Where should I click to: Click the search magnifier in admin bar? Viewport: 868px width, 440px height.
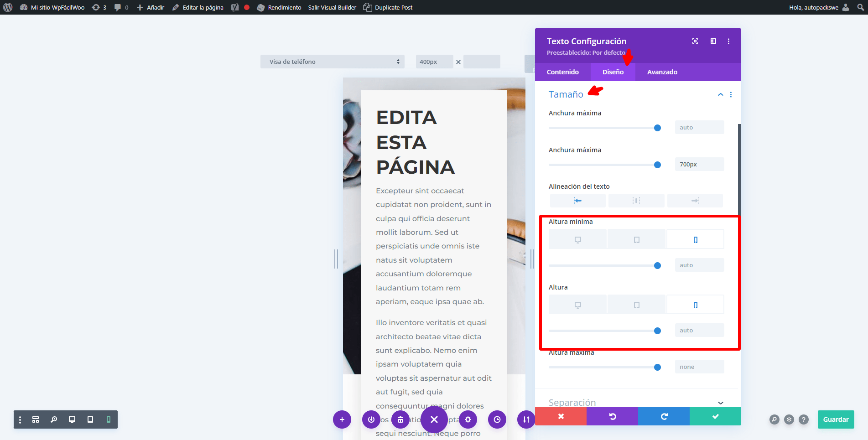(x=860, y=7)
